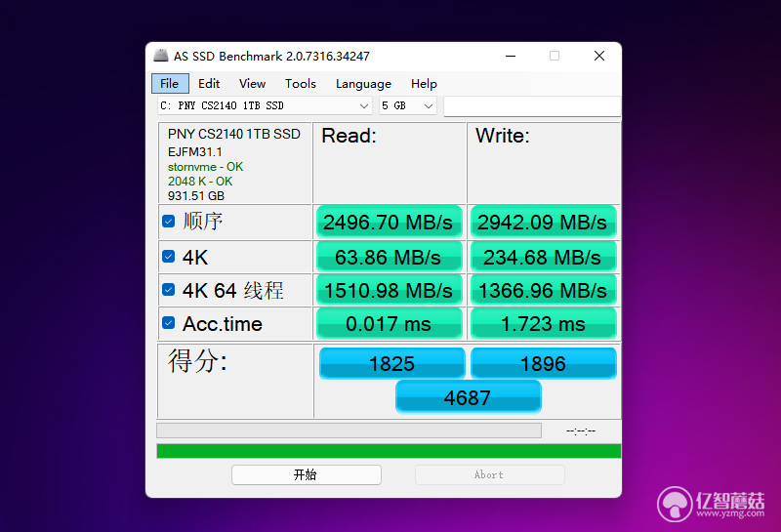Click the green overall progress bar

(x=389, y=451)
